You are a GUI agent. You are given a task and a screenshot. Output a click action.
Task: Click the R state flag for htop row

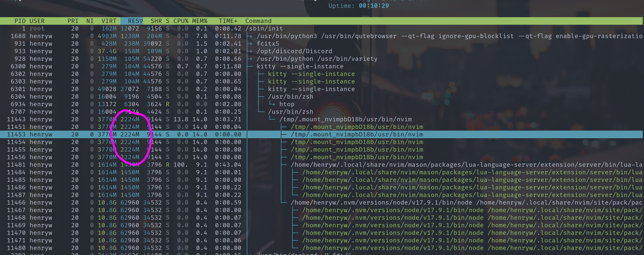point(168,104)
